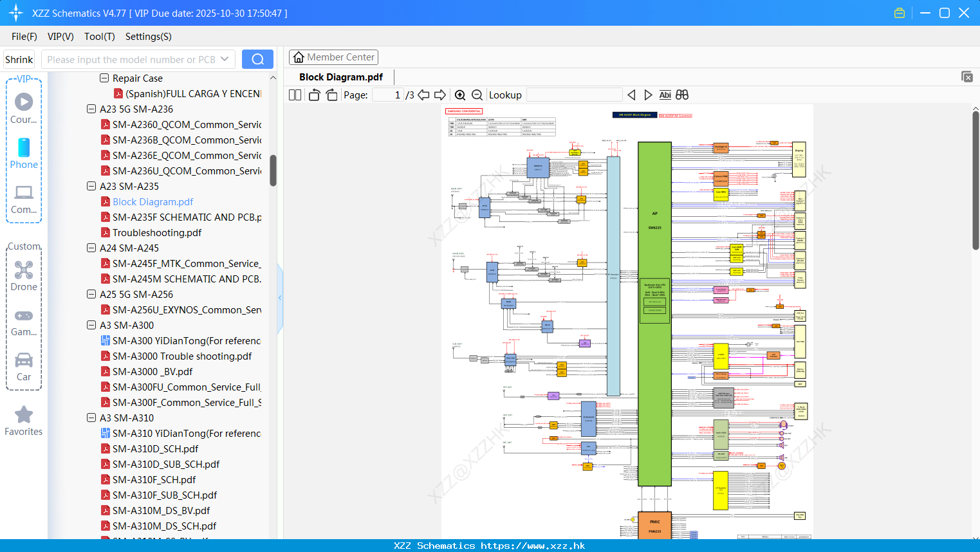Find previous lookup match

(x=631, y=95)
